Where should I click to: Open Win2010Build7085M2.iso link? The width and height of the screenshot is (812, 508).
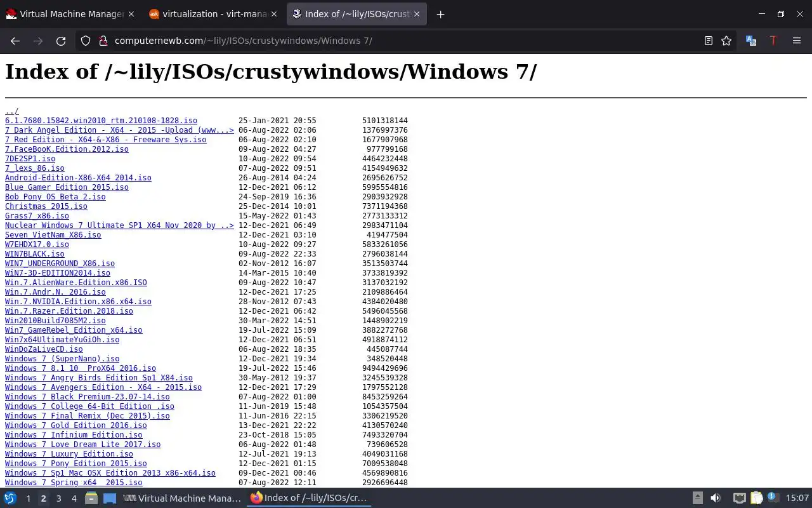[x=55, y=321]
